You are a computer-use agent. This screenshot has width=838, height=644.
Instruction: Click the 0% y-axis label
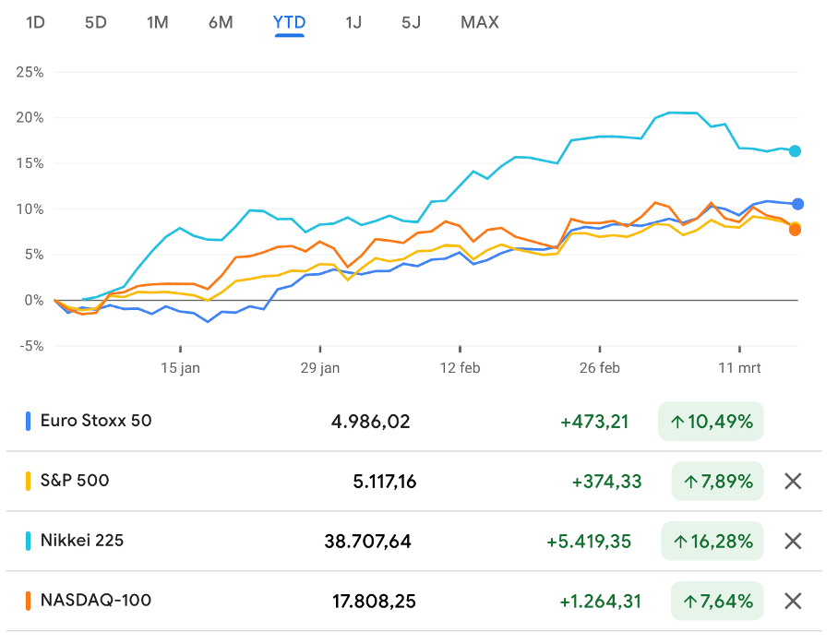[33, 301]
